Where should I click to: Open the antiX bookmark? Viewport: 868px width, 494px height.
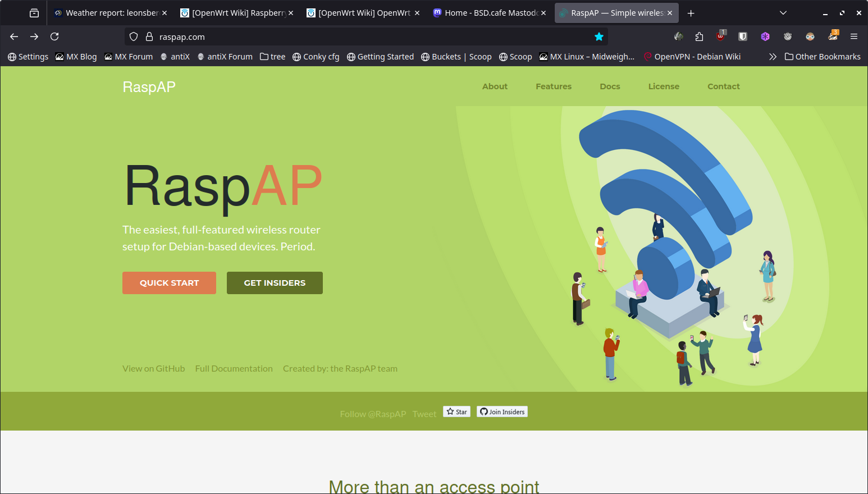point(175,57)
